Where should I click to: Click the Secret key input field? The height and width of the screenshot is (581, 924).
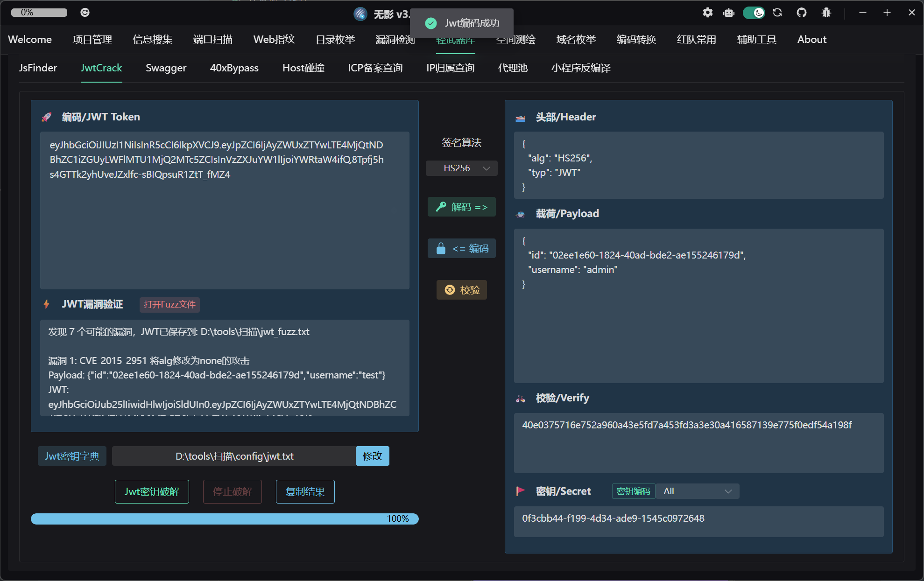[x=698, y=521]
